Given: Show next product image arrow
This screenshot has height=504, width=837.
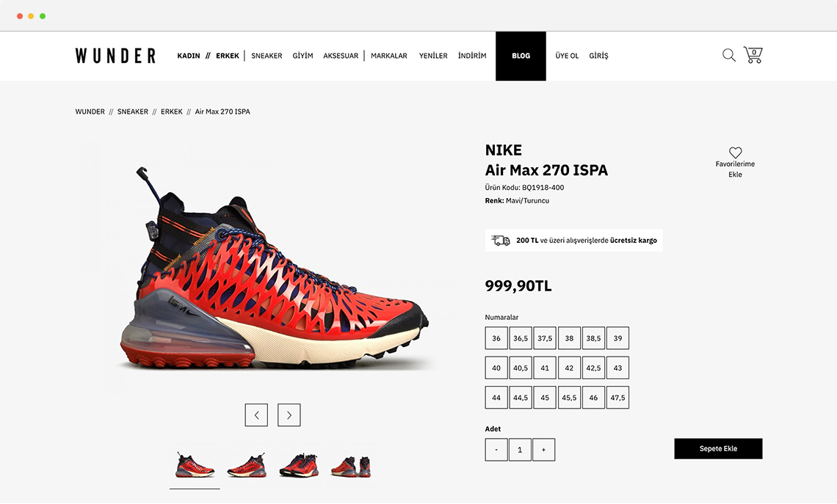Looking at the screenshot, I should click(289, 415).
